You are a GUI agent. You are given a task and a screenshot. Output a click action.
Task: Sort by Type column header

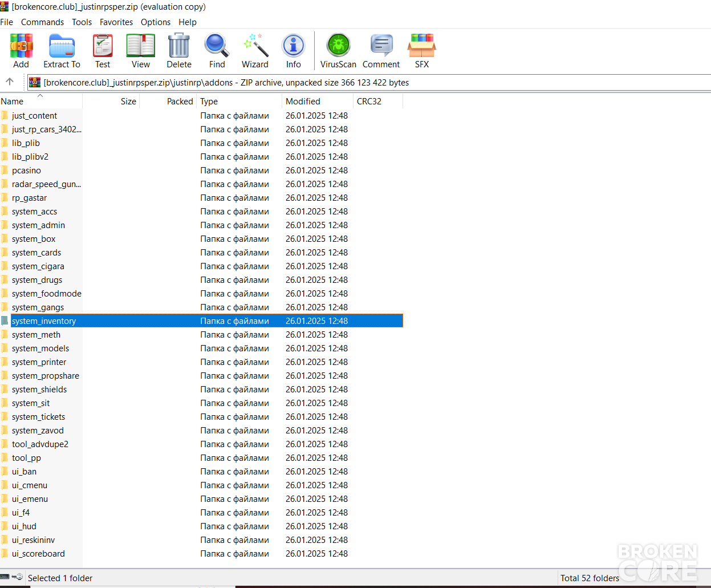pos(239,101)
